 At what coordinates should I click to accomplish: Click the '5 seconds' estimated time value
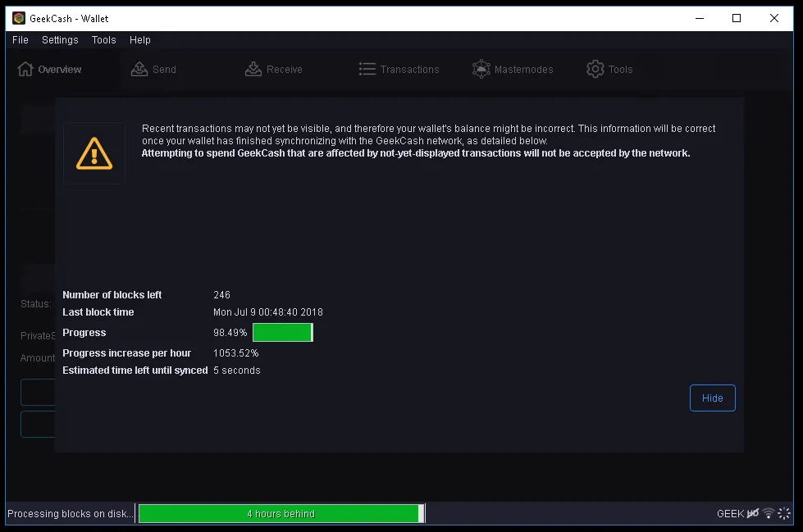(x=236, y=371)
